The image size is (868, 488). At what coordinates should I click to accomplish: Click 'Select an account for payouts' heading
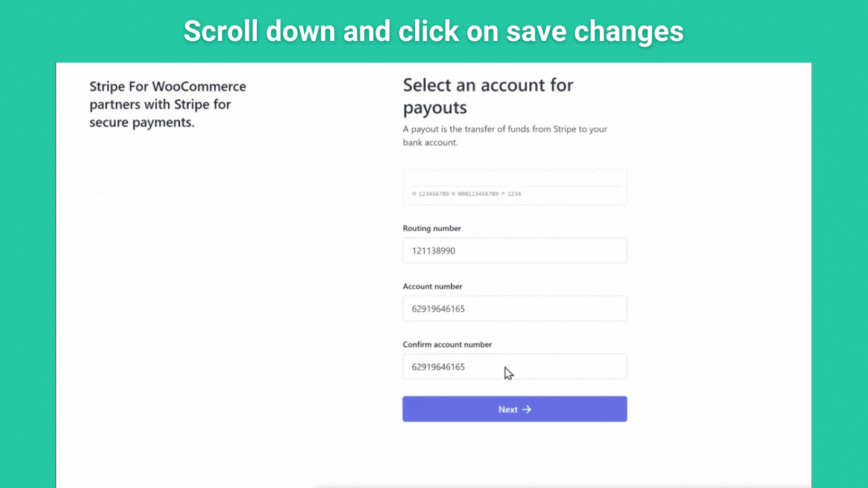pos(488,96)
